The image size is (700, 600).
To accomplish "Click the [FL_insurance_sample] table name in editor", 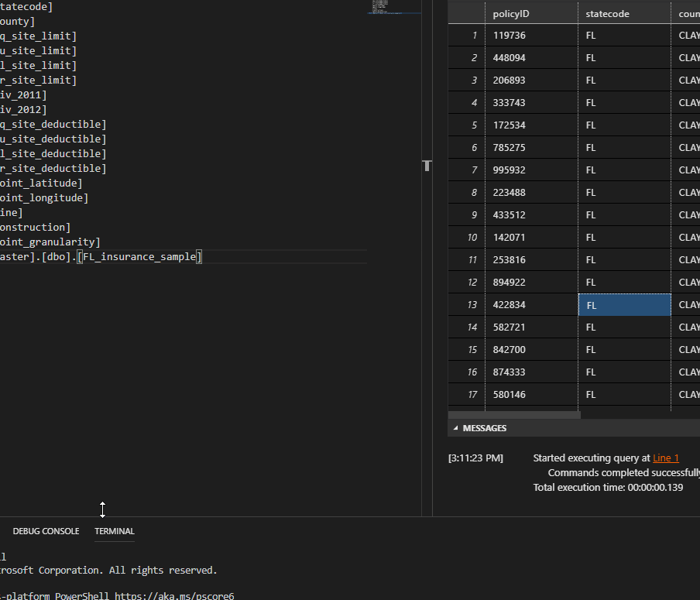I will point(139,257).
